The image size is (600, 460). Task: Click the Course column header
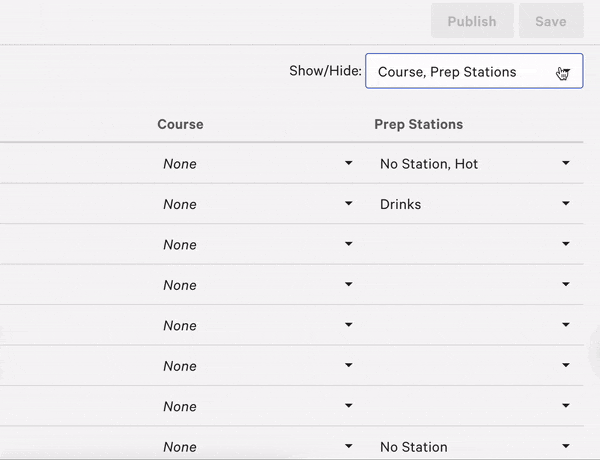point(180,125)
